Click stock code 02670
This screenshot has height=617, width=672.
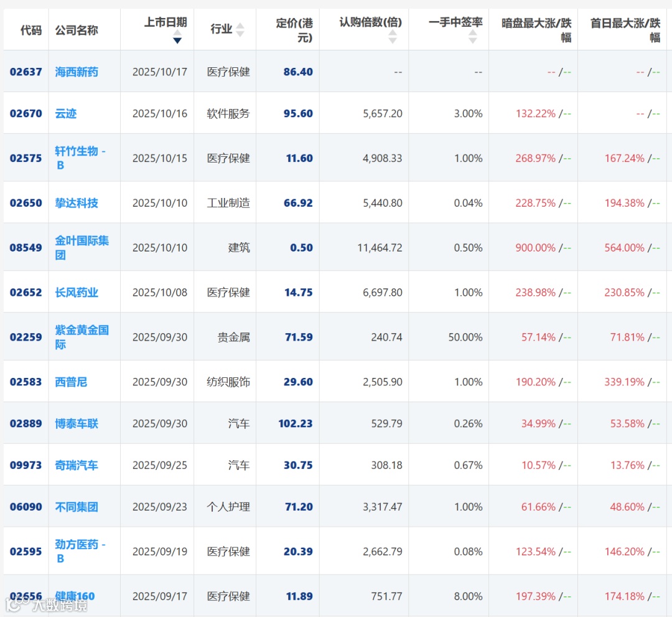[26, 113]
